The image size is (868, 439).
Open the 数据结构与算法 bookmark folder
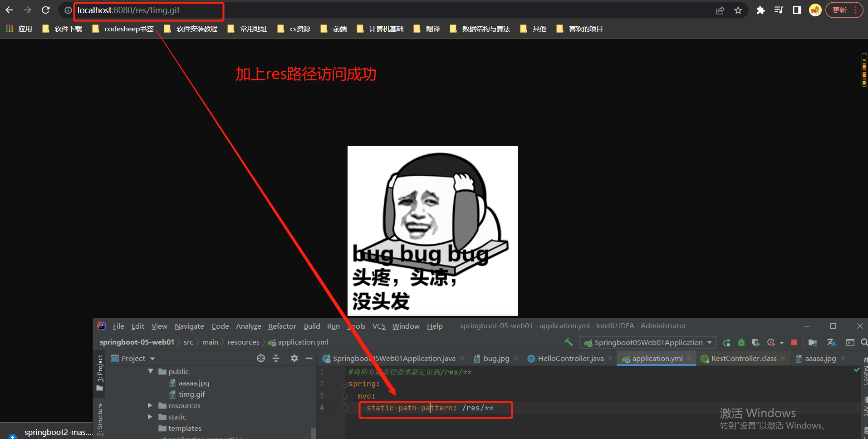click(480, 29)
